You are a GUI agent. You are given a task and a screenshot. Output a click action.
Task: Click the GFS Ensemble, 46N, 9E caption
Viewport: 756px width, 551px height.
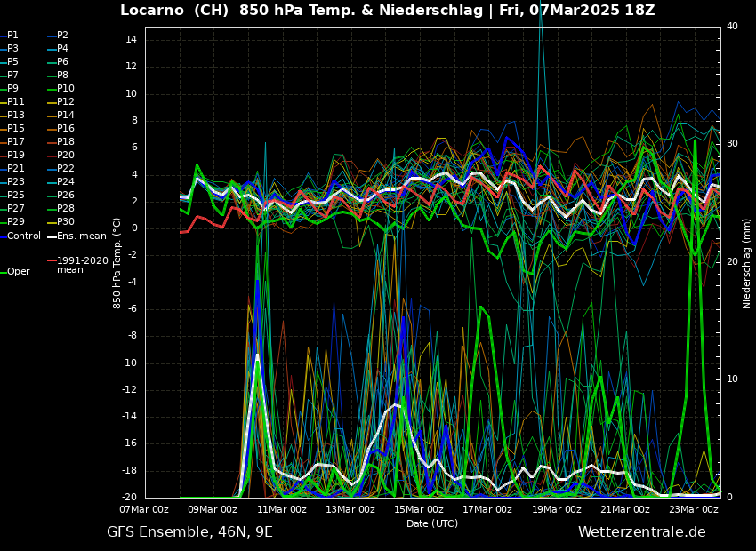pyautogui.click(x=189, y=532)
